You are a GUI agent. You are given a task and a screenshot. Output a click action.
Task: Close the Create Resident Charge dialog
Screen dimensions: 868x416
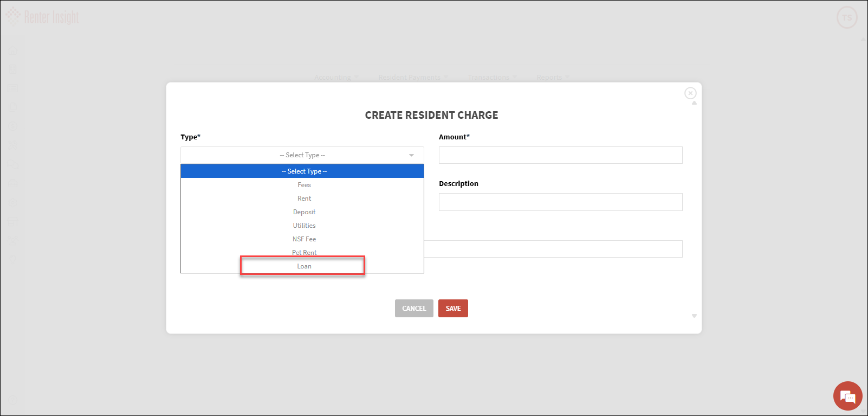point(690,93)
